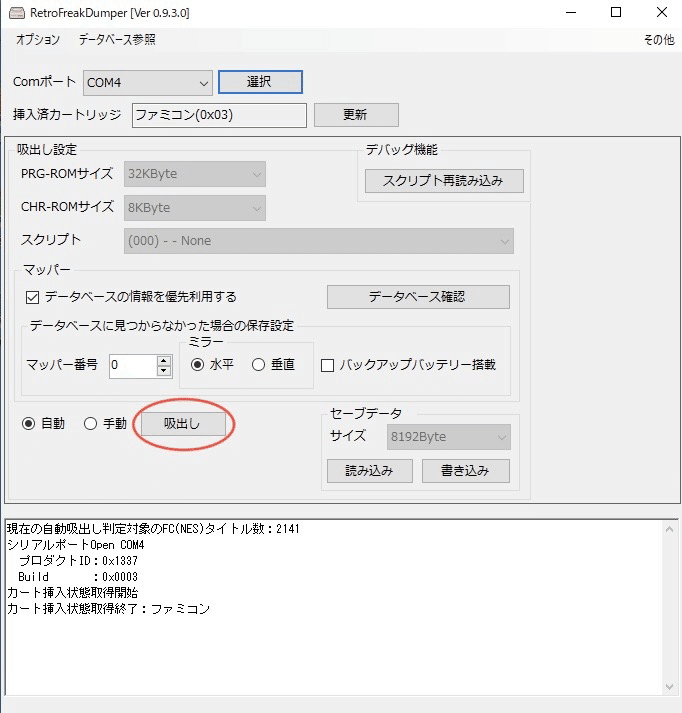
Task: Open the セーブデータ サイズ 8192Byte dropdown
Action: coord(449,437)
